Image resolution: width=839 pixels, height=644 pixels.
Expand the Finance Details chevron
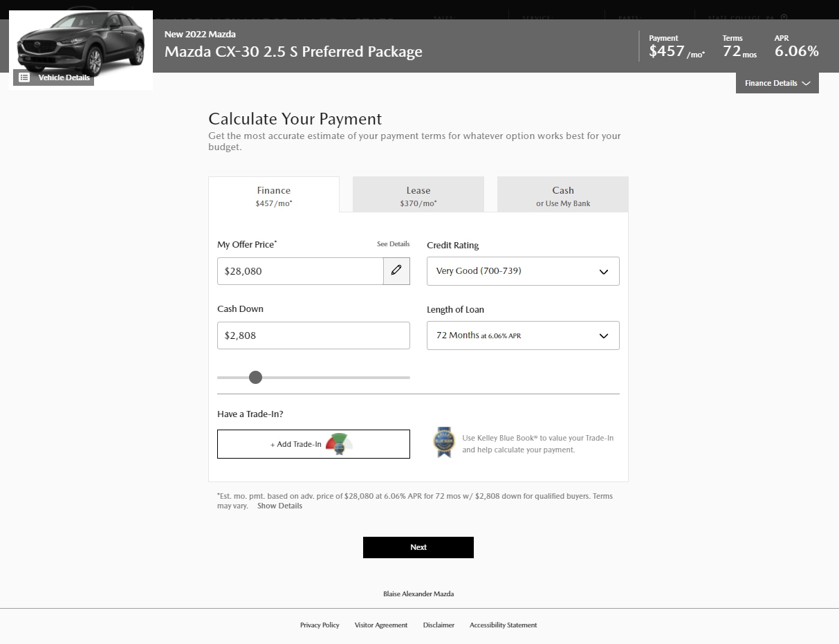point(806,83)
